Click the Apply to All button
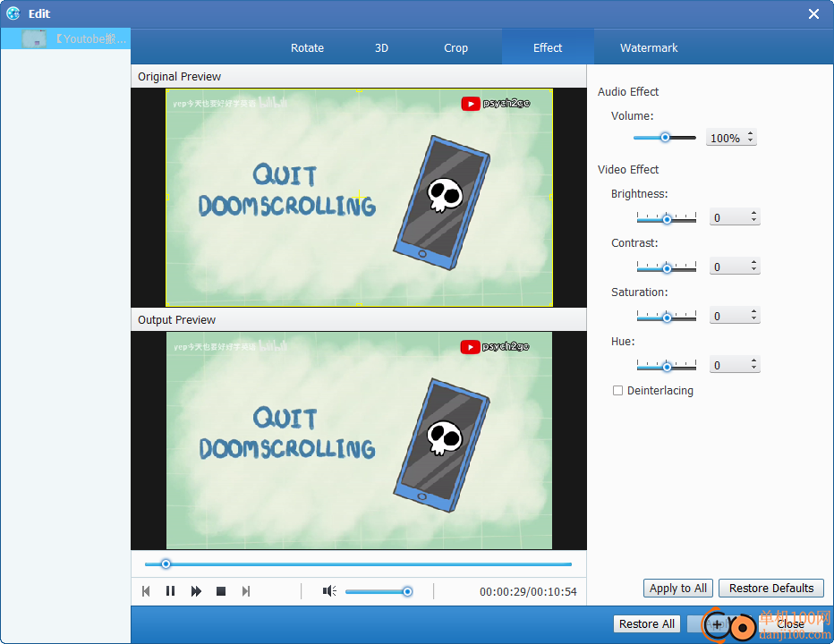This screenshot has width=834, height=644. (x=677, y=589)
